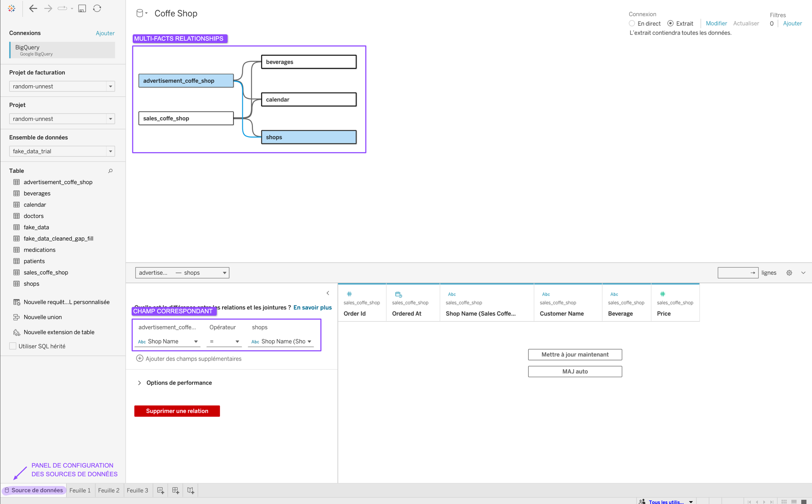The width and height of the screenshot is (812, 504).
Task: Select the Extrait radio button
Action: tap(670, 23)
